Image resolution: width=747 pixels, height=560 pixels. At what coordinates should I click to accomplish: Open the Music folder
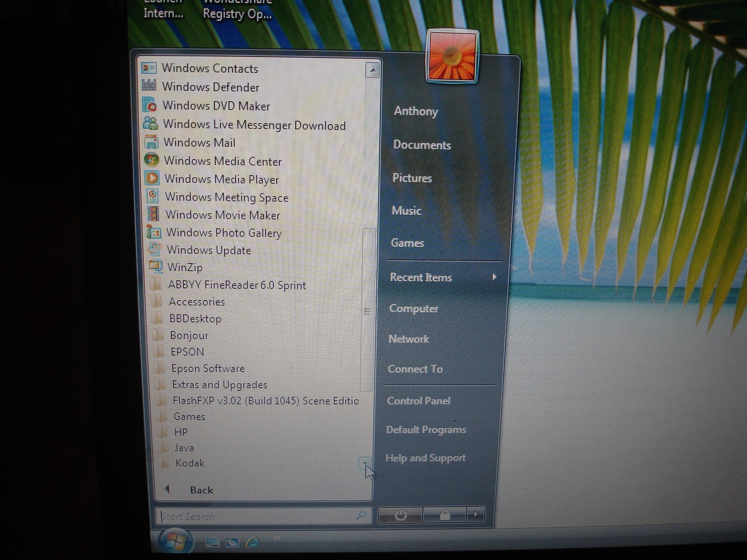pos(407,210)
